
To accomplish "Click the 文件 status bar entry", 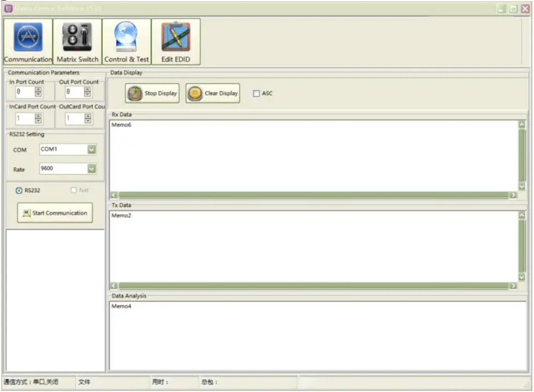I will click(84, 382).
